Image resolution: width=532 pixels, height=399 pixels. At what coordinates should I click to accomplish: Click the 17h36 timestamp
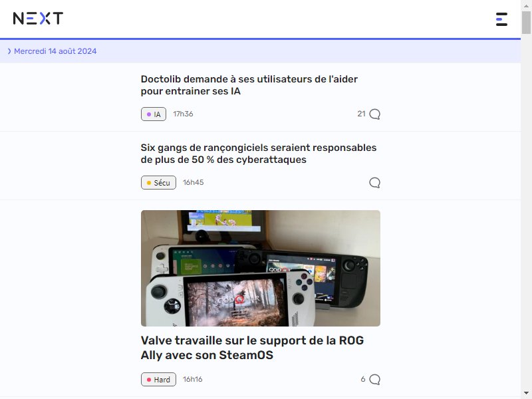[x=184, y=114]
